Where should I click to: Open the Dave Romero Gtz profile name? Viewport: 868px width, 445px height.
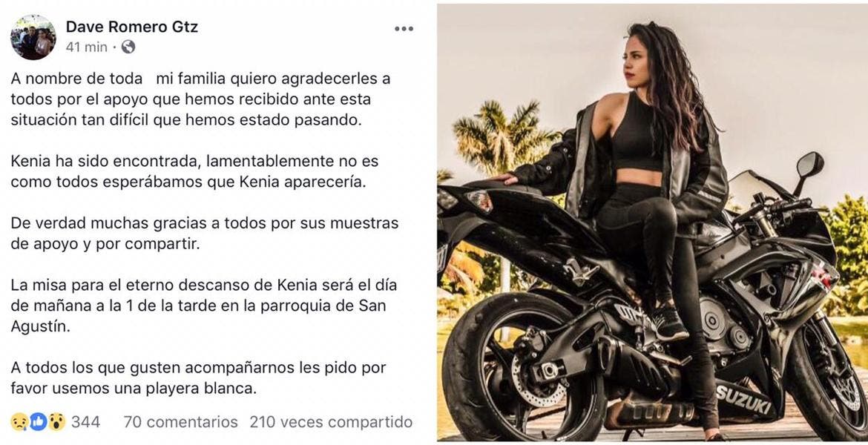point(132,27)
